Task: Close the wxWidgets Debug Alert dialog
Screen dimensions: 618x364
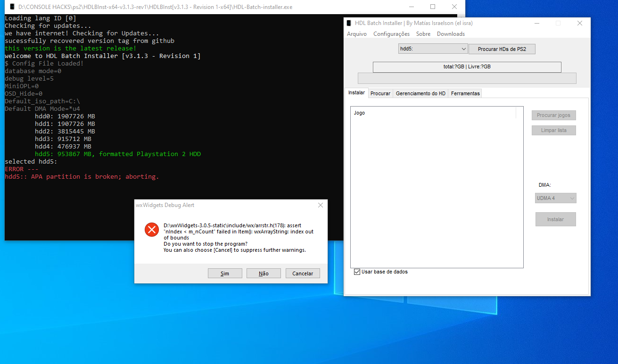Action: (321, 205)
